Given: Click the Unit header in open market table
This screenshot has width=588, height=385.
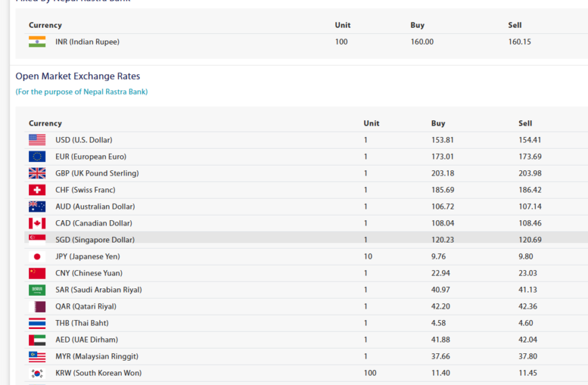Looking at the screenshot, I should [371, 124].
